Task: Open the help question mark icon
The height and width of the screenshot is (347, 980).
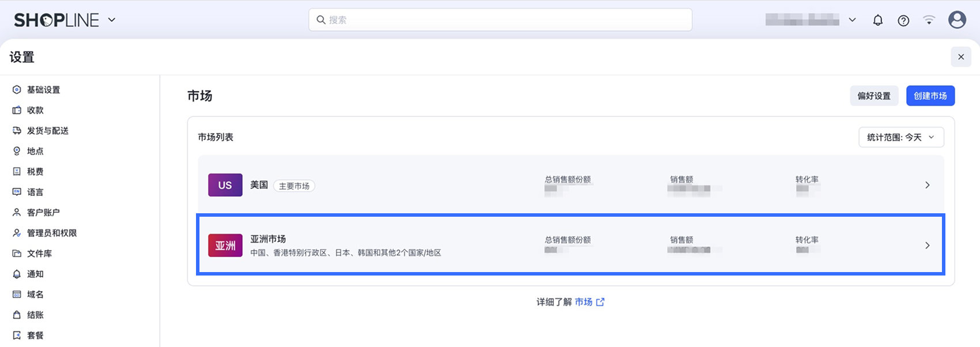Action: click(903, 20)
